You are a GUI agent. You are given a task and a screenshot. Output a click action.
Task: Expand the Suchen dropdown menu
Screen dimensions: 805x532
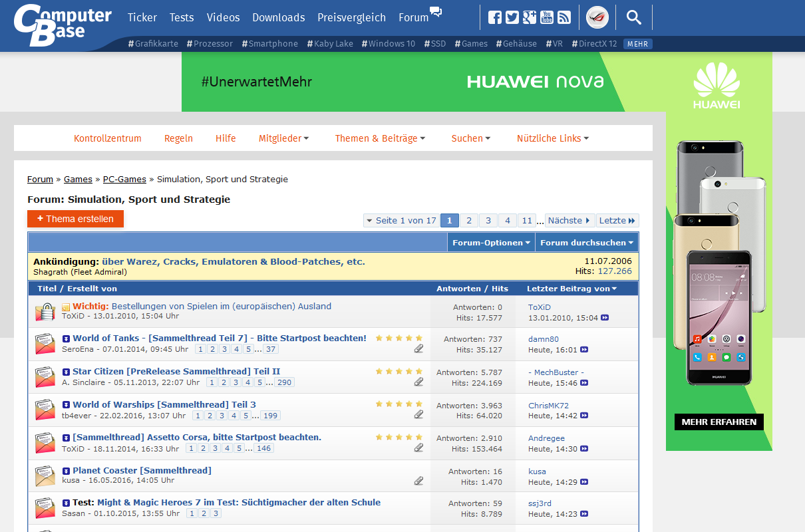click(x=471, y=138)
